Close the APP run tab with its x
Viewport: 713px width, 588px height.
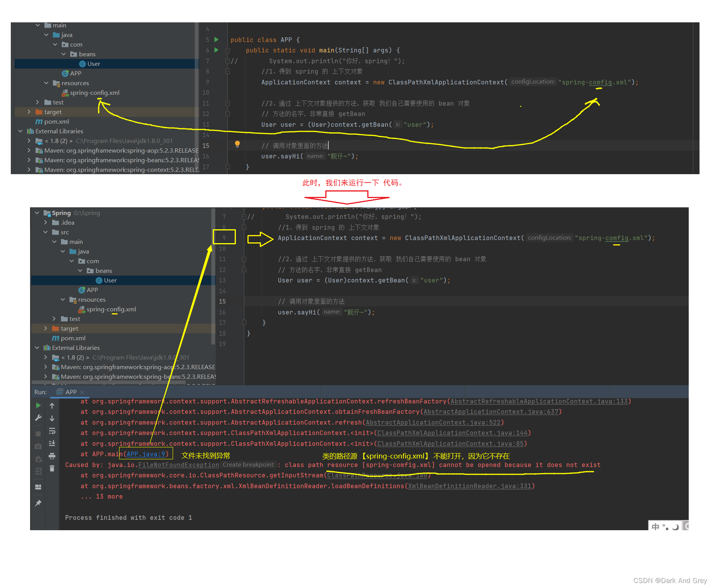[82, 392]
